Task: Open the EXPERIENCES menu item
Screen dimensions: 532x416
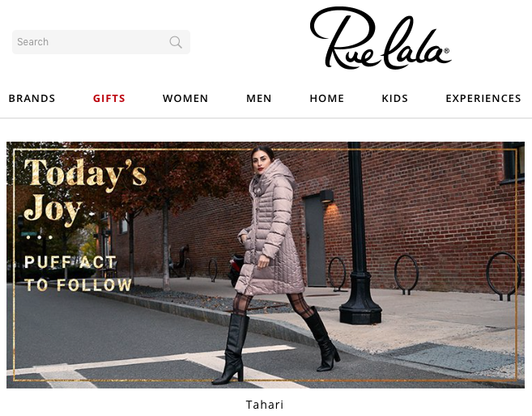Action: click(x=483, y=98)
